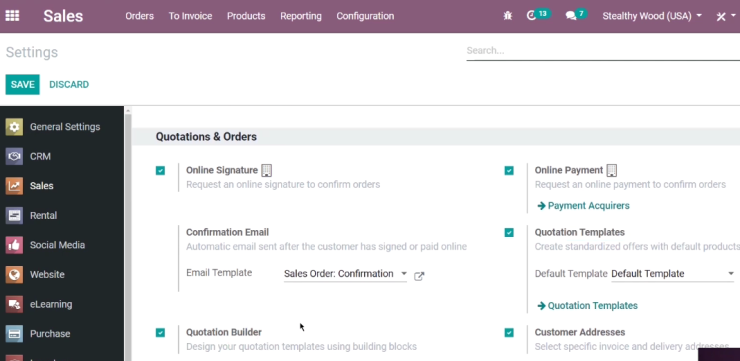Click the arrow icon before Payment Acquirers
This screenshot has width=740, height=361.
541,206
